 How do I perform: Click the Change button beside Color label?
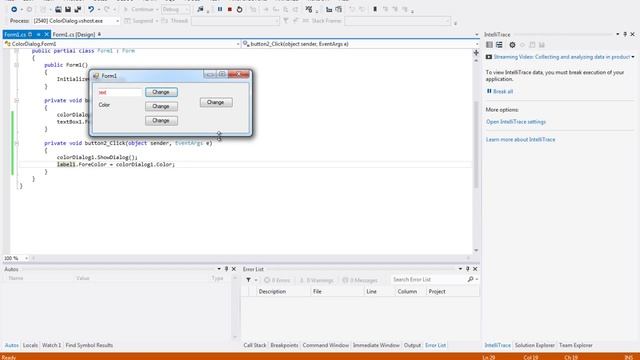[x=161, y=106]
